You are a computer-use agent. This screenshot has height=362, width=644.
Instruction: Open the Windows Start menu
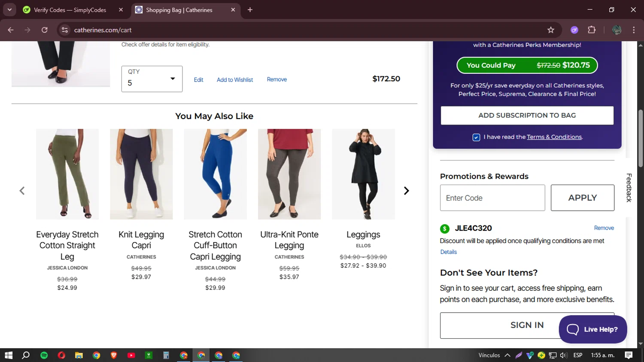[9, 355]
